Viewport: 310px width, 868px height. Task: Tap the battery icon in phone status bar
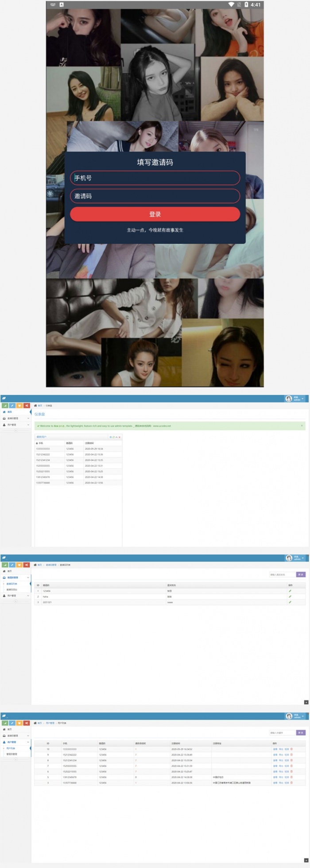tap(246, 4)
